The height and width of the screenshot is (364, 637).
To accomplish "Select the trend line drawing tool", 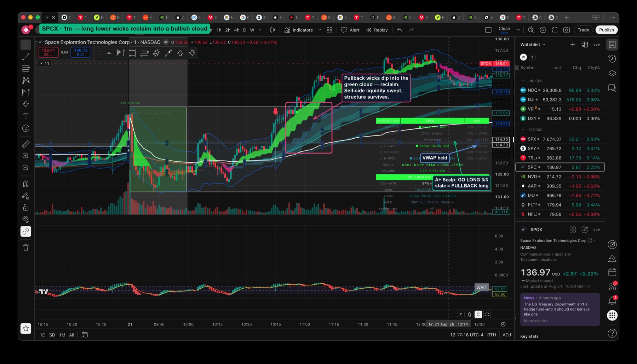I will pos(26,57).
